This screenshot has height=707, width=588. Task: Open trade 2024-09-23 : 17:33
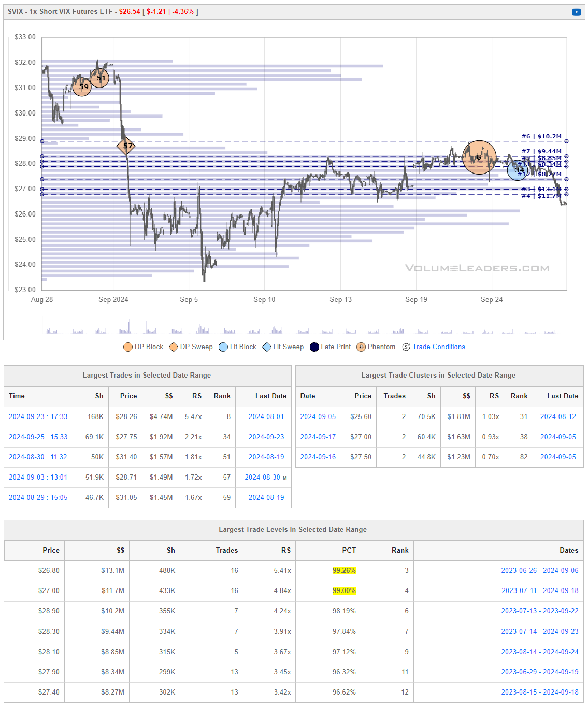[38, 416]
